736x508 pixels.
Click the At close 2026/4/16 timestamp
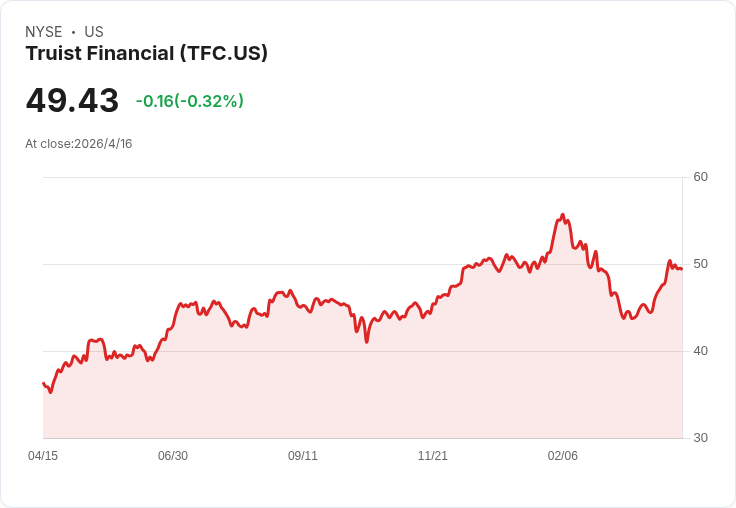[79, 144]
